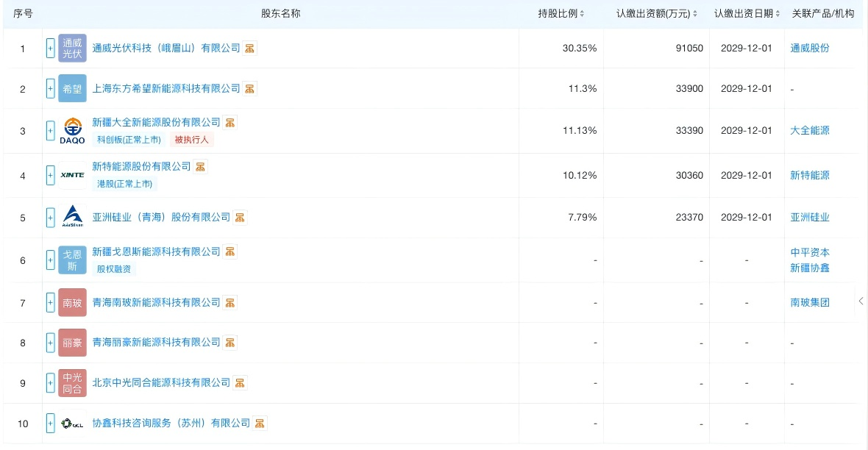Click the 被执行人 tag under 新疆大全新能源
The image size is (868, 450).
click(192, 140)
